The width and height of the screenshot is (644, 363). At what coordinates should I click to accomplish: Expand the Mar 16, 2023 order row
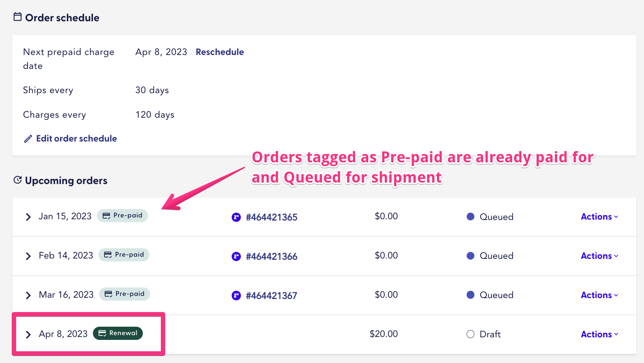tap(28, 295)
